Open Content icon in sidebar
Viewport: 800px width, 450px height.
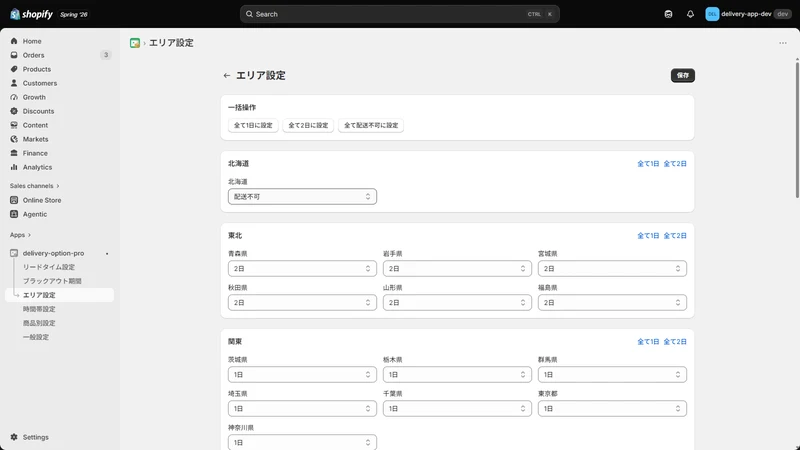(x=14, y=125)
